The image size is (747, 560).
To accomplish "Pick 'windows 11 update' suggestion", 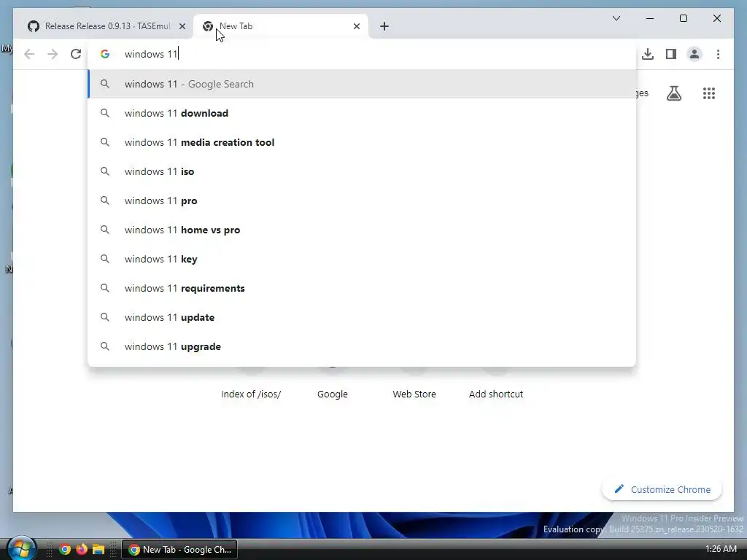I will click(362, 317).
